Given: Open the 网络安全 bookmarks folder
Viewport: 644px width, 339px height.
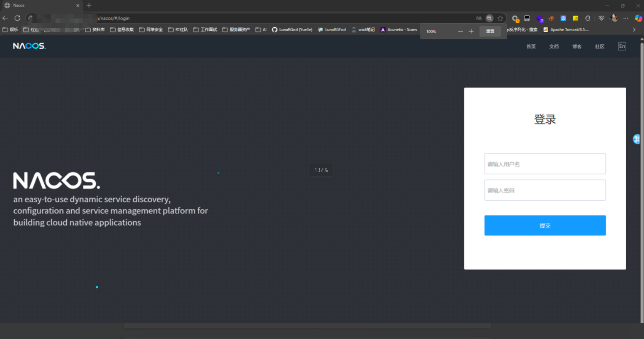Looking at the screenshot, I should click(151, 30).
